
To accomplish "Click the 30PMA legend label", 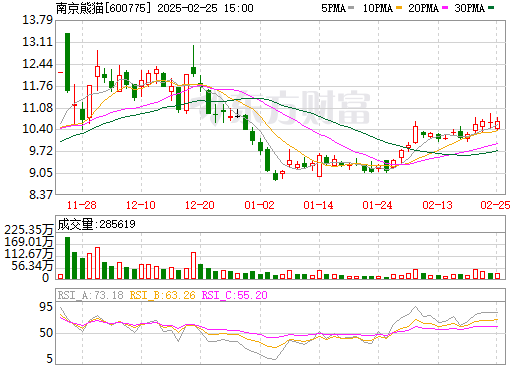I will click(x=469, y=8).
